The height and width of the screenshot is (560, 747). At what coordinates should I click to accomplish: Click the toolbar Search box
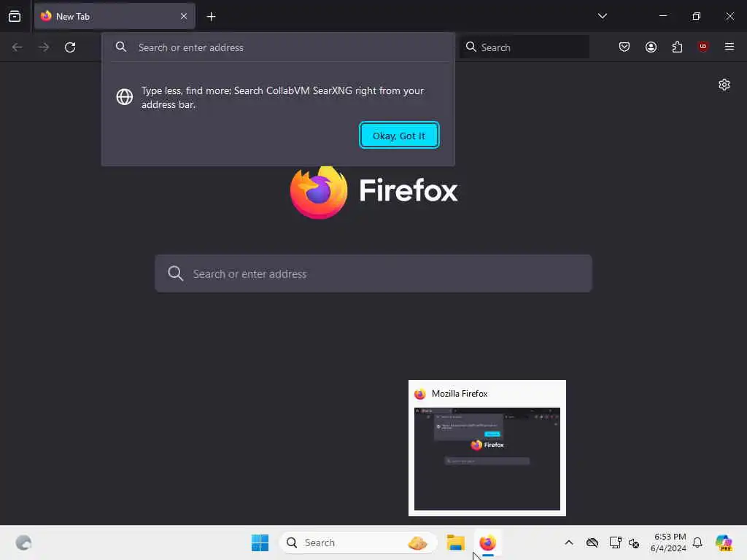(525, 47)
